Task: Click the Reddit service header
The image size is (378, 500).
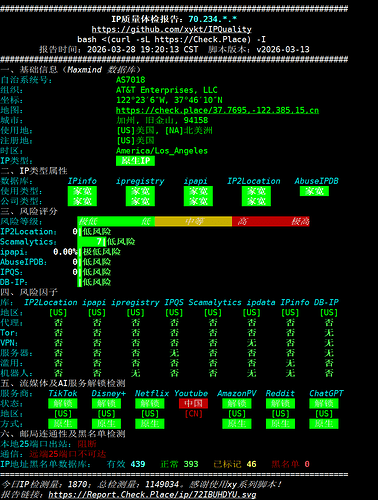Action: [280, 393]
